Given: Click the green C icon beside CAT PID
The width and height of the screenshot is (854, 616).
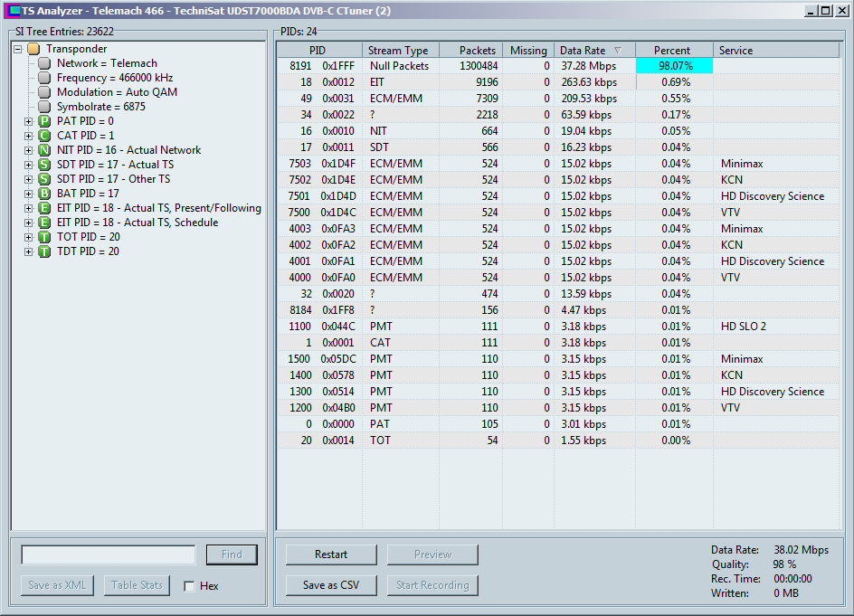Looking at the screenshot, I should click(44, 136).
